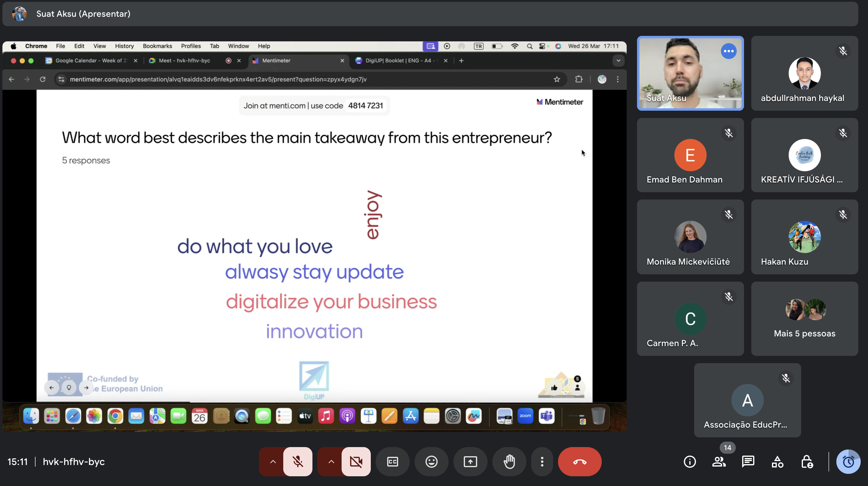Open host controls lock icon
This screenshot has height=486, width=868.
pos(807,461)
